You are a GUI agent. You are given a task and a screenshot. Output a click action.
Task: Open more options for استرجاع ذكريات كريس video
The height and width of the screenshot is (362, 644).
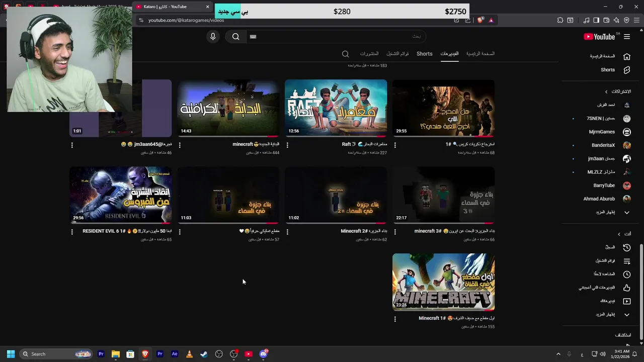[395, 145]
